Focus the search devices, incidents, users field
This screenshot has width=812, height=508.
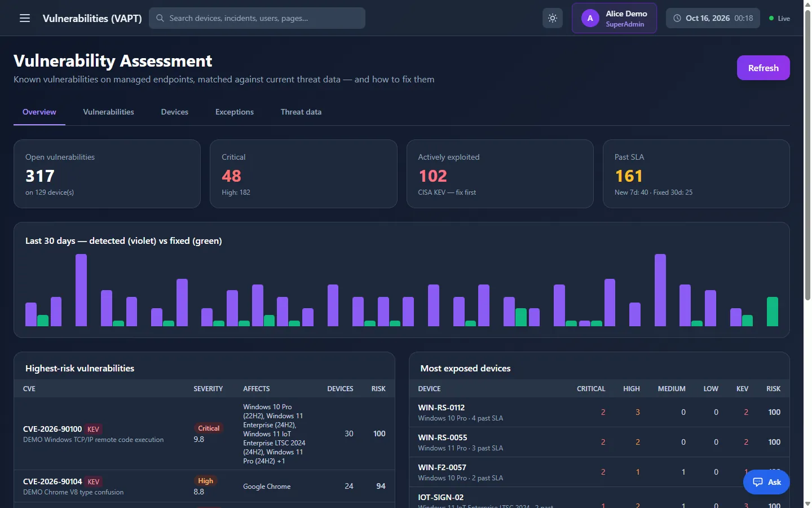tap(257, 18)
